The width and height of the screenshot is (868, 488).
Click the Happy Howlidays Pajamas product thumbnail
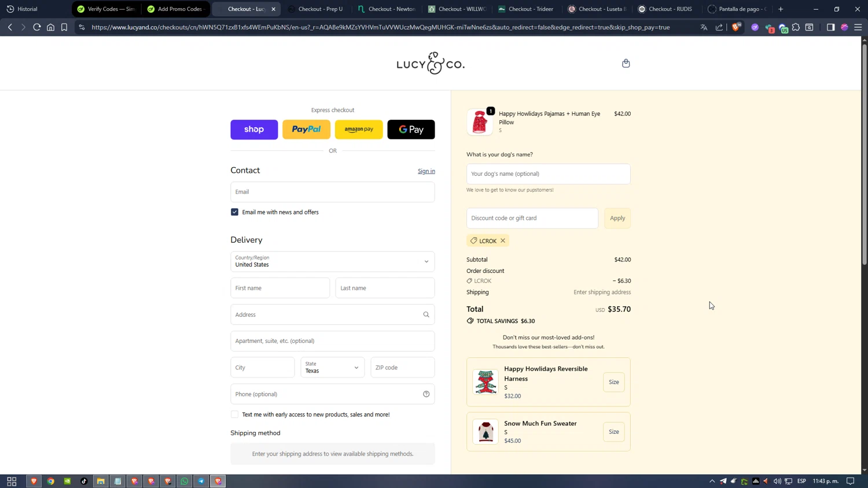(480, 122)
